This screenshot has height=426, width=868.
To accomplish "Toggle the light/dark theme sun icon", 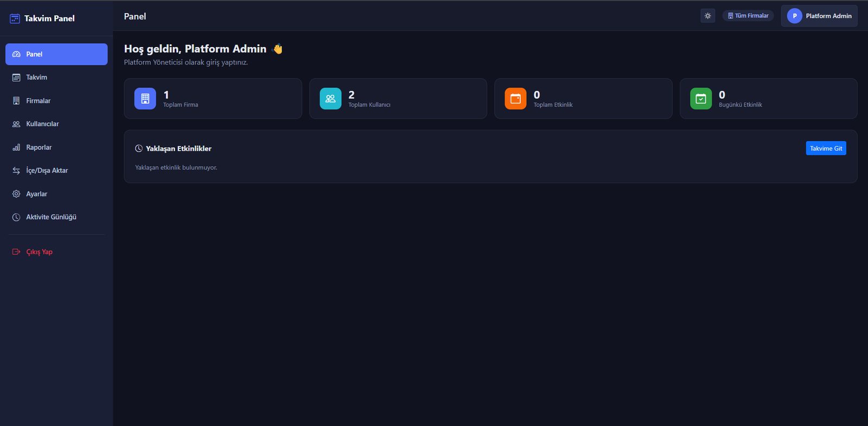I will (707, 16).
